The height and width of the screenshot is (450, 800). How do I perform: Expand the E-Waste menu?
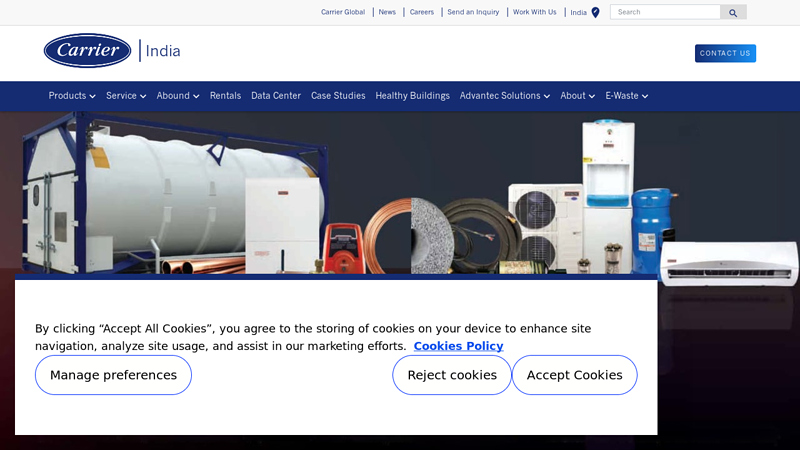click(x=627, y=96)
